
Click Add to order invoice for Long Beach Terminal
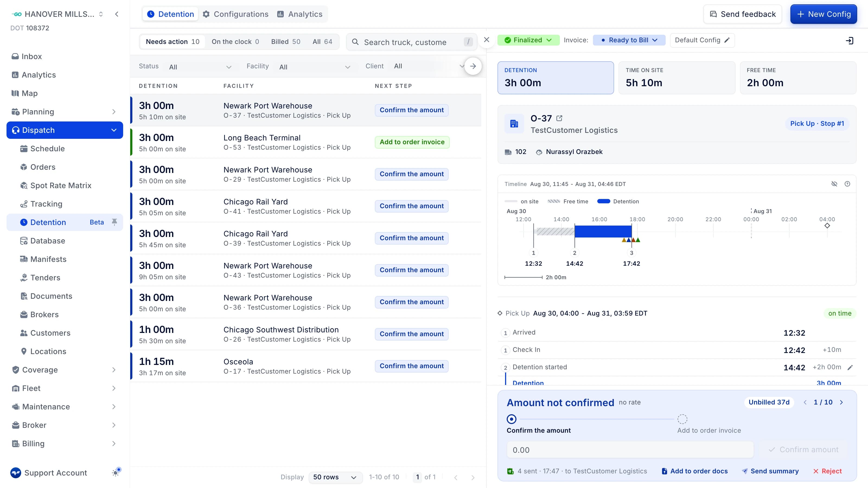point(412,142)
